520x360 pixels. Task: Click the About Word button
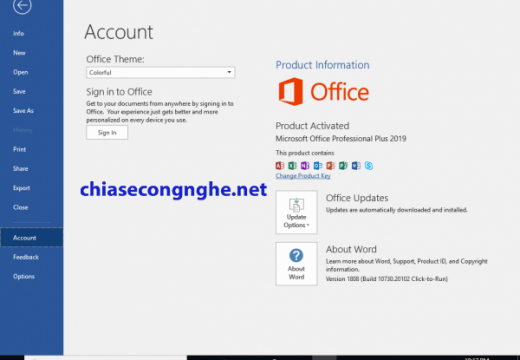point(296,264)
